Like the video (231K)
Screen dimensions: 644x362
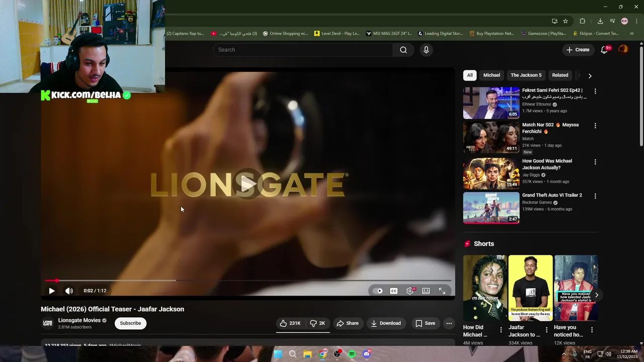290,323
